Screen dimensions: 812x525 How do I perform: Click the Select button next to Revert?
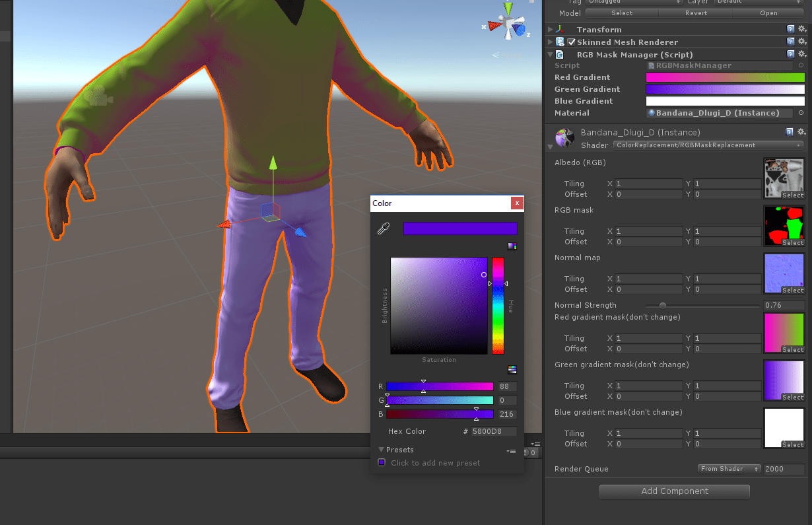point(621,13)
